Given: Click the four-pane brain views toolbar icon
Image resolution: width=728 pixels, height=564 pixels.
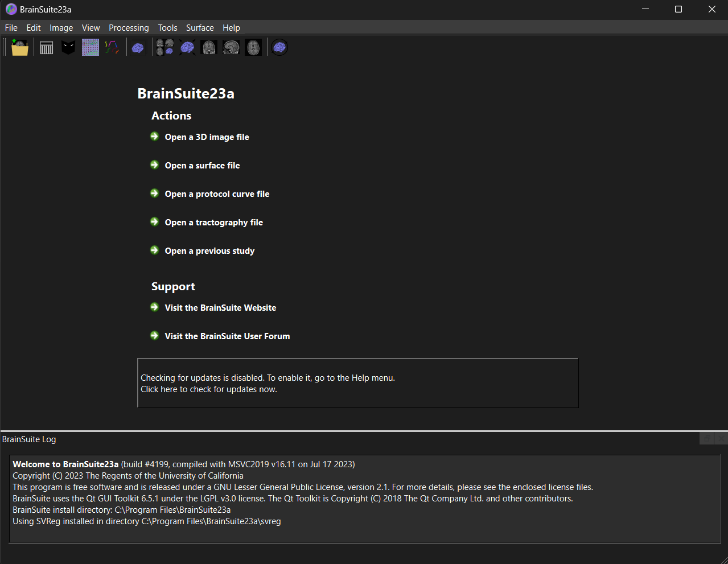Looking at the screenshot, I should tap(165, 47).
